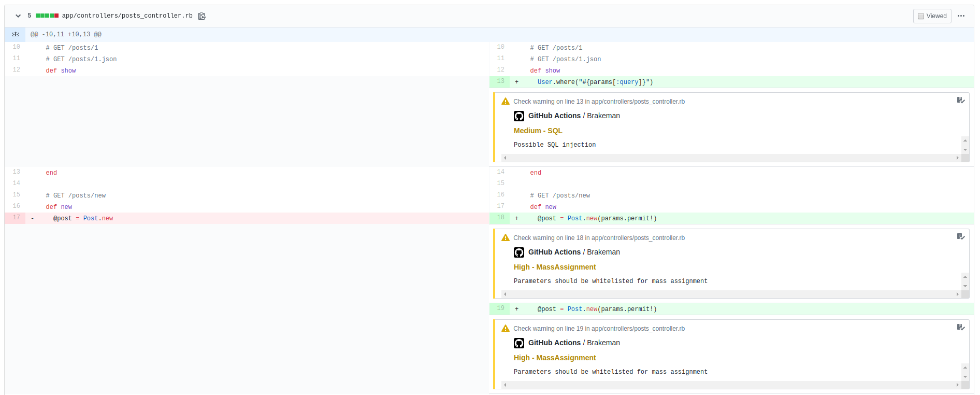Open "Check warning on line 18" link
This screenshot has height=395, width=980.
599,238
